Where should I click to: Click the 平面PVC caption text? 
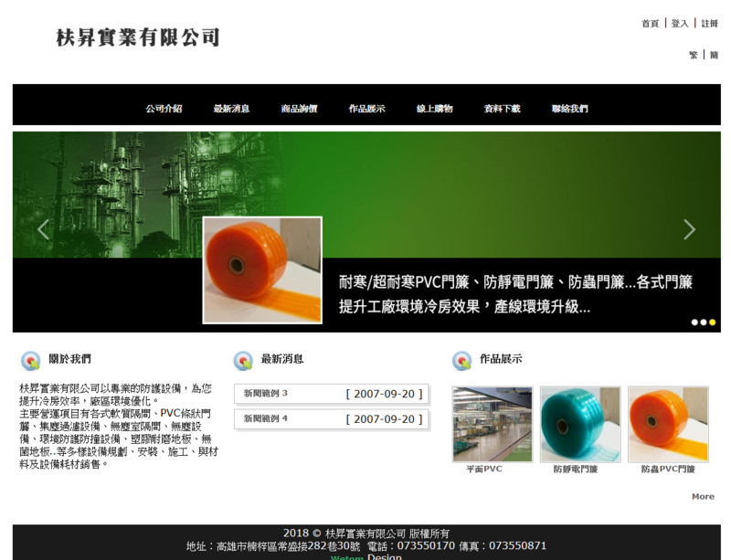point(484,469)
